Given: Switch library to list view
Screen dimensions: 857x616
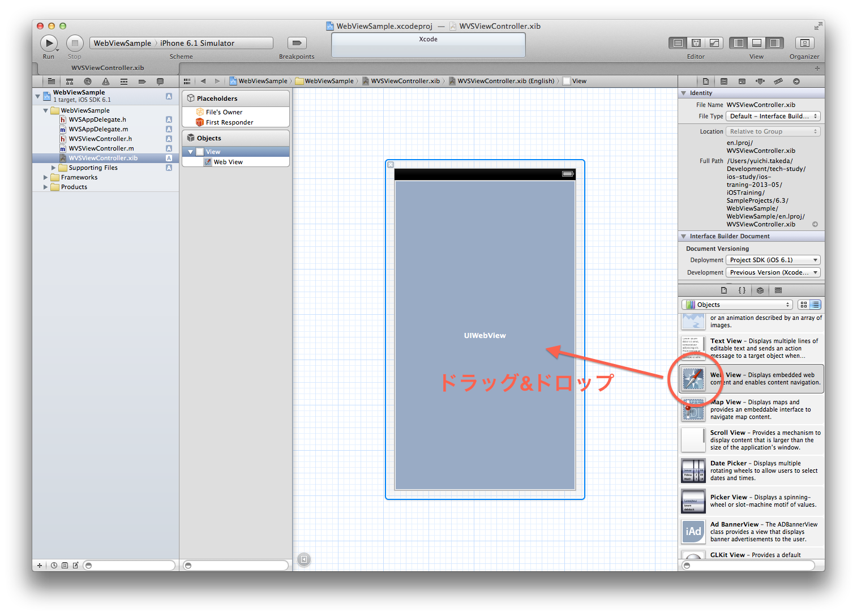Looking at the screenshot, I should click(815, 305).
